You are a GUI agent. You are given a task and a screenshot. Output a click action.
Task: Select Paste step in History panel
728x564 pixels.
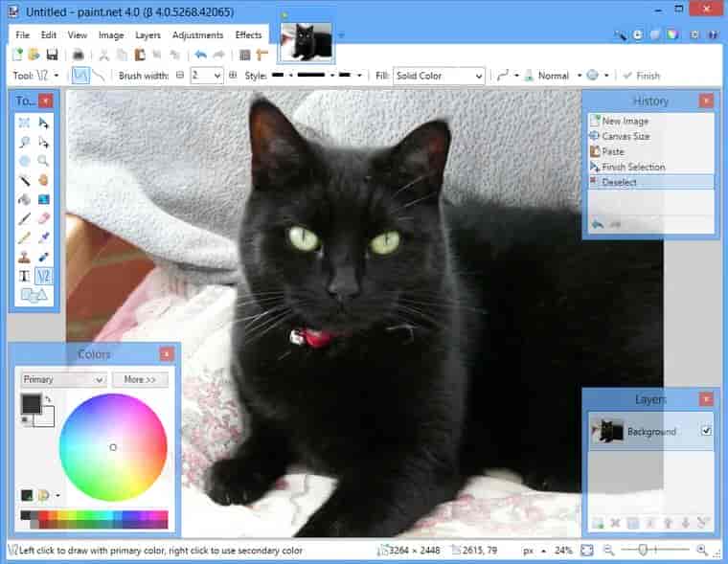(651, 151)
